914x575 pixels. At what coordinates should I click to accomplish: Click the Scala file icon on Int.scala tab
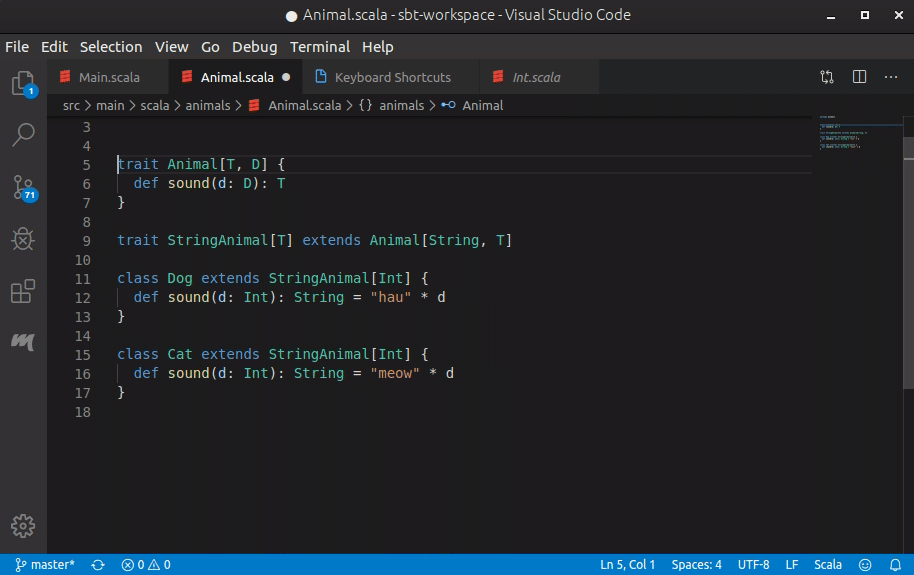click(498, 76)
